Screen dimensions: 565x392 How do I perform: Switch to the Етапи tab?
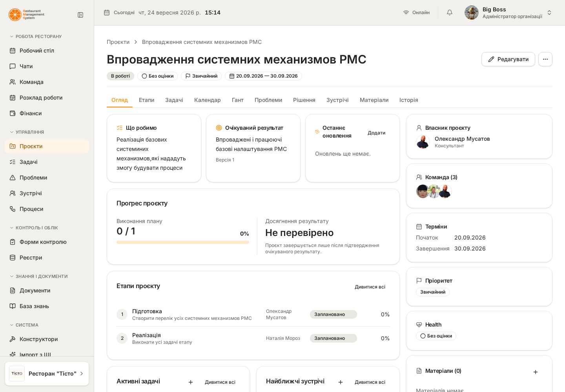[x=147, y=100]
